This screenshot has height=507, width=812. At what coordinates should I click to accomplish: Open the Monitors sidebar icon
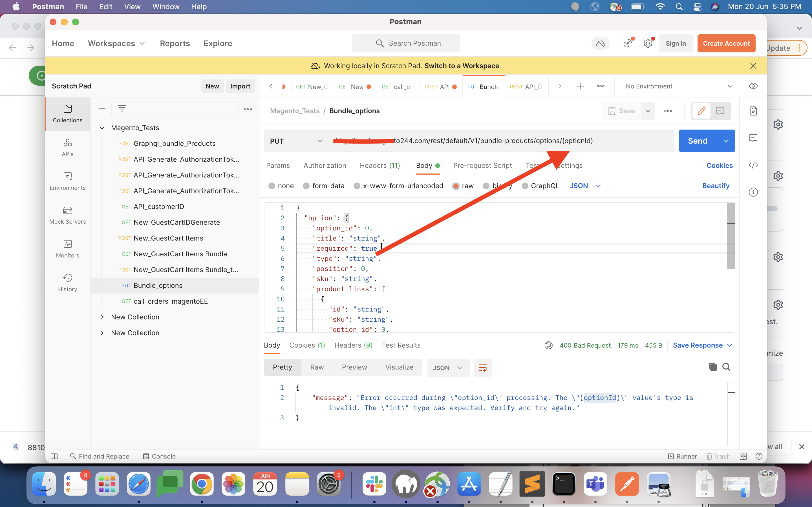67,249
